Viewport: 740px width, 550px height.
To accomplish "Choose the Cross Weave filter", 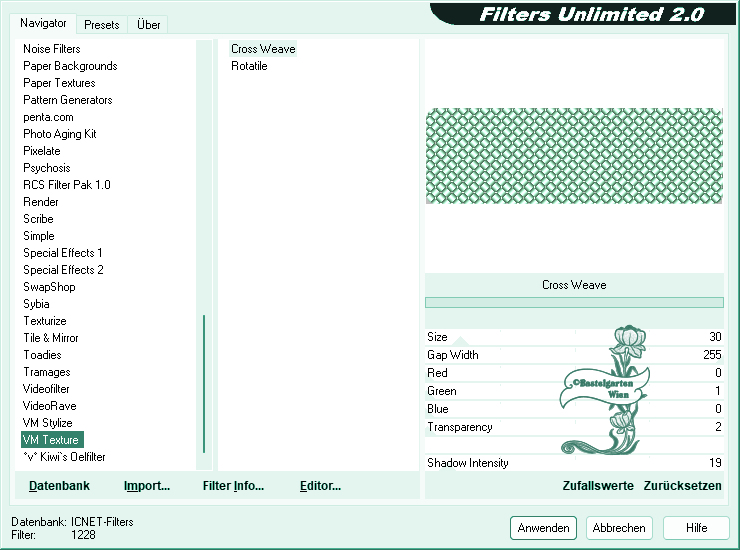I will click(x=263, y=49).
